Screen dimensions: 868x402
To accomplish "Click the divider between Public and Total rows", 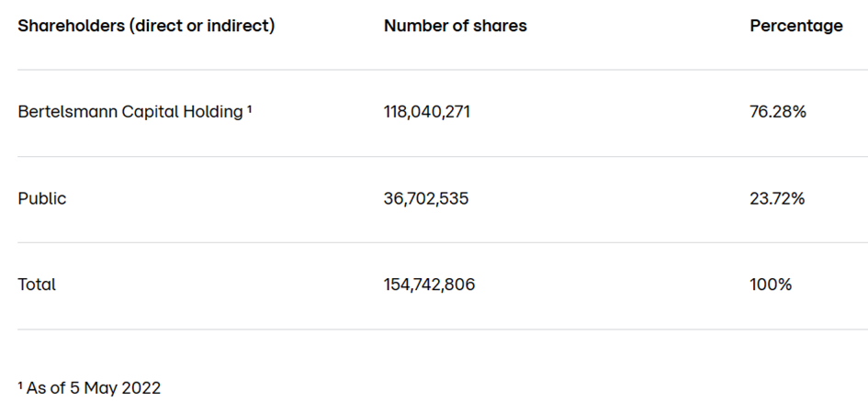I will coord(441,242).
